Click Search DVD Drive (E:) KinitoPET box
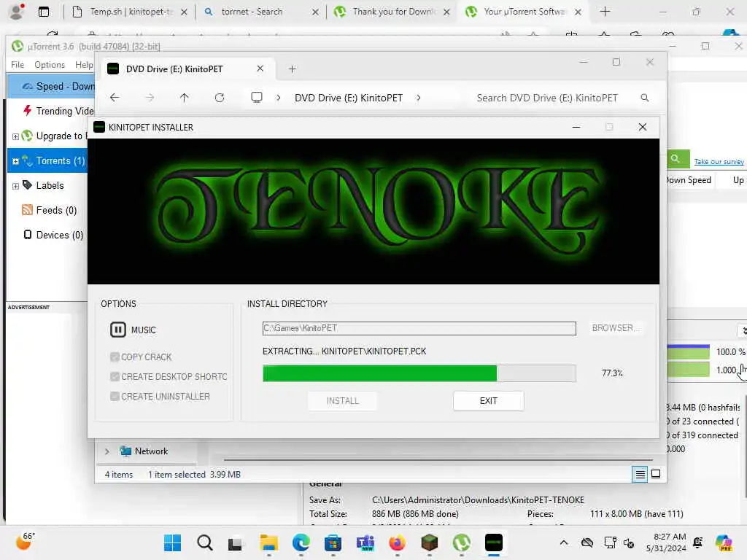747x560 pixels. [547, 98]
